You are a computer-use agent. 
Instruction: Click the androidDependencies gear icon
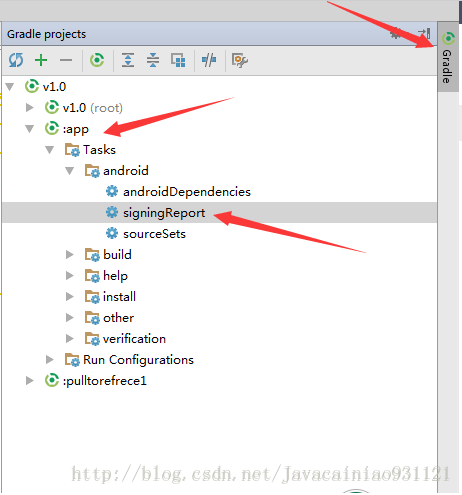112,192
